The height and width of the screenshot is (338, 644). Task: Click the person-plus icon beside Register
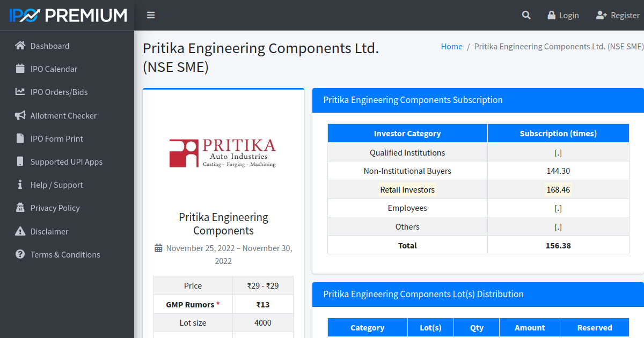click(x=600, y=15)
